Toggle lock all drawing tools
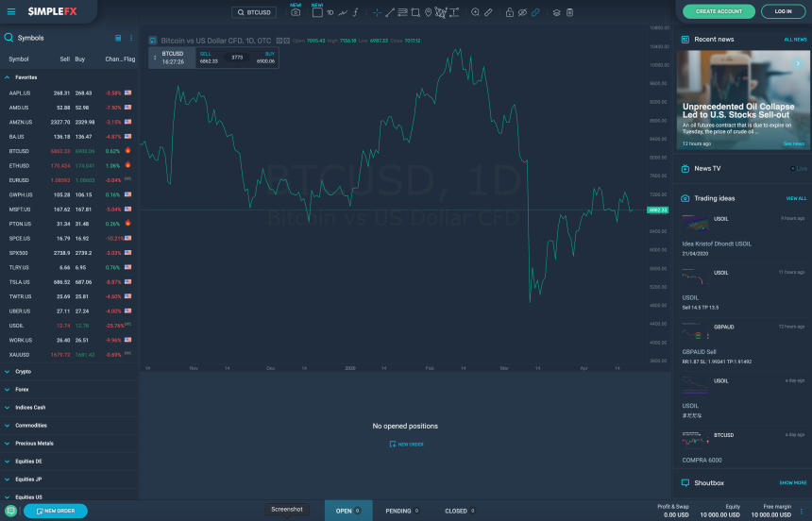Image resolution: width=812 pixels, height=521 pixels. [509, 13]
